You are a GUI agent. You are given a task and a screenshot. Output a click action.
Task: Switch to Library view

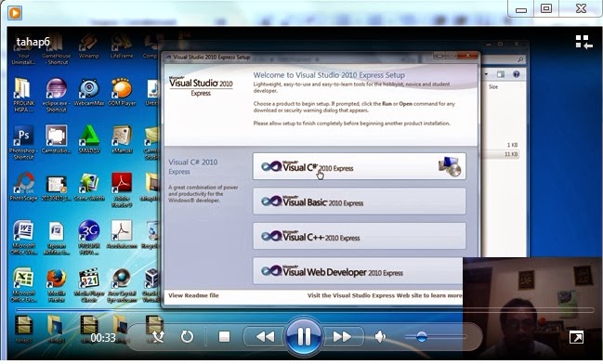[x=583, y=42]
